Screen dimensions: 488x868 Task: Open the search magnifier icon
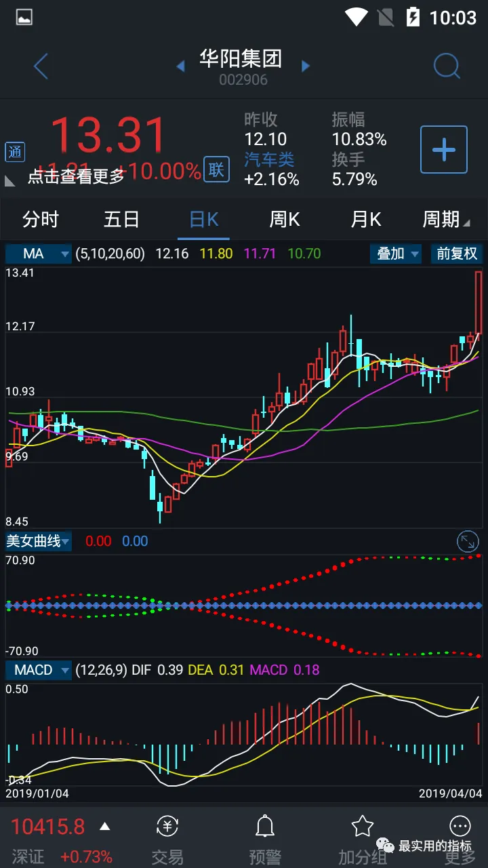point(447,66)
